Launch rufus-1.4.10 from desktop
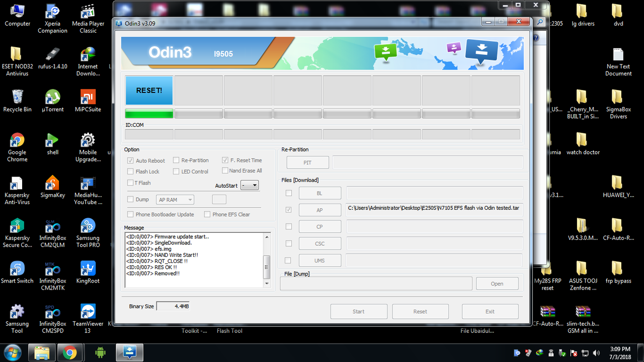644x362 pixels. tap(52, 58)
